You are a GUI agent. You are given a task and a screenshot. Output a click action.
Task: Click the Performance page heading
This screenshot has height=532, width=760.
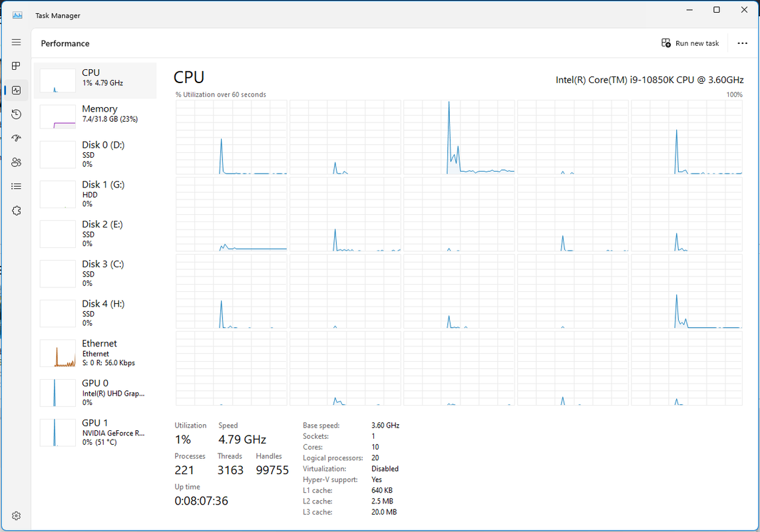pyautogui.click(x=65, y=43)
